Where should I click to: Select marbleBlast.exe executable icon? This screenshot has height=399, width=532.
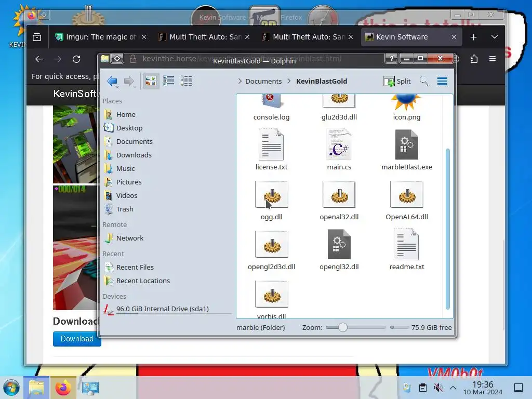click(406, 144)
